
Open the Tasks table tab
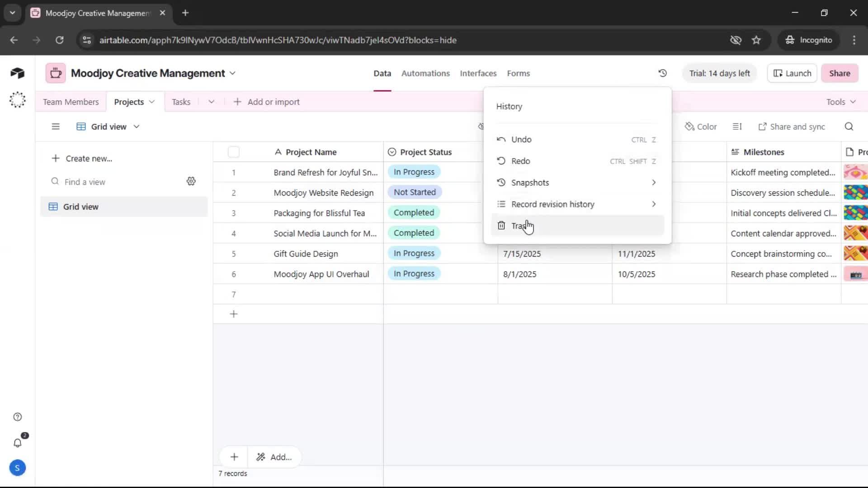(x=181, y=102)
